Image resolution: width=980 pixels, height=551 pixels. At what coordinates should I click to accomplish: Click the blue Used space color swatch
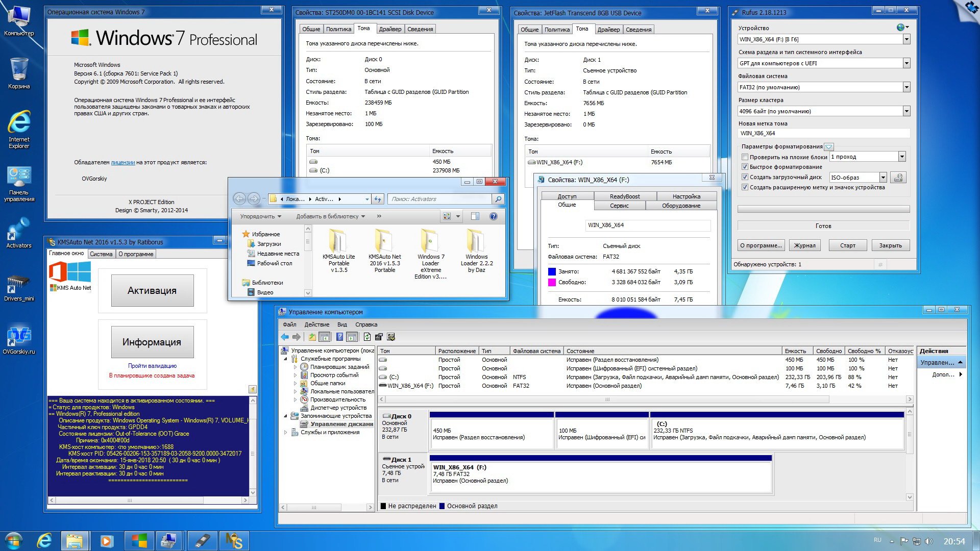pyautogui.click(x=552, y=271)
